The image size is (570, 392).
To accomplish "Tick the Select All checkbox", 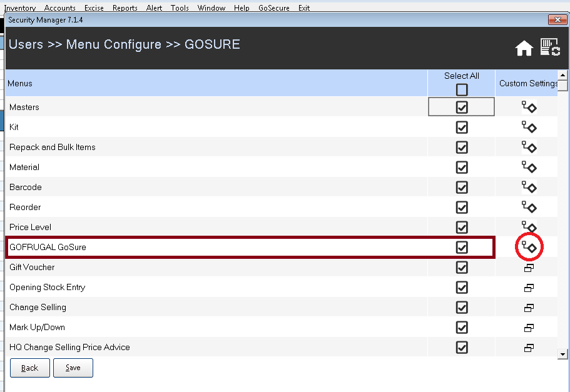I will [462, 90].
